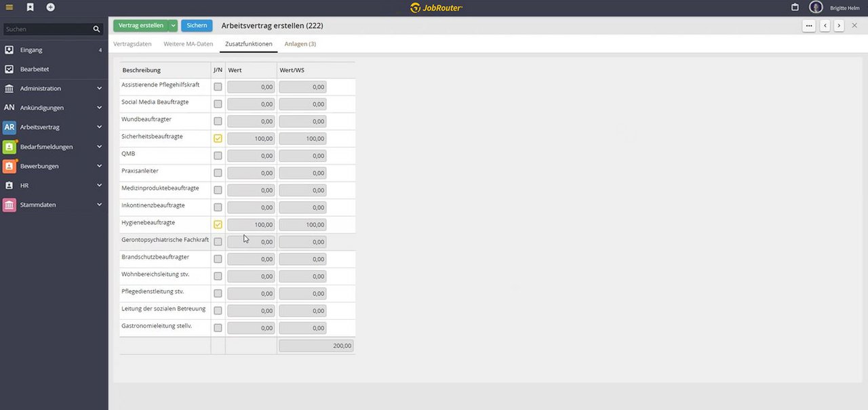Click the HR person icon

[9, 185]
